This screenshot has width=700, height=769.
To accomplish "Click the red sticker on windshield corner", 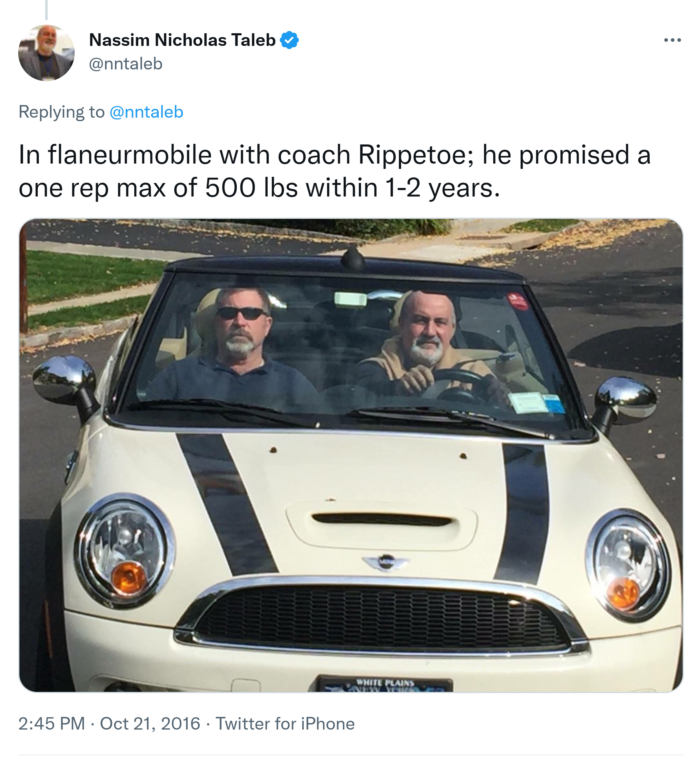I will (x=519, y=301).
